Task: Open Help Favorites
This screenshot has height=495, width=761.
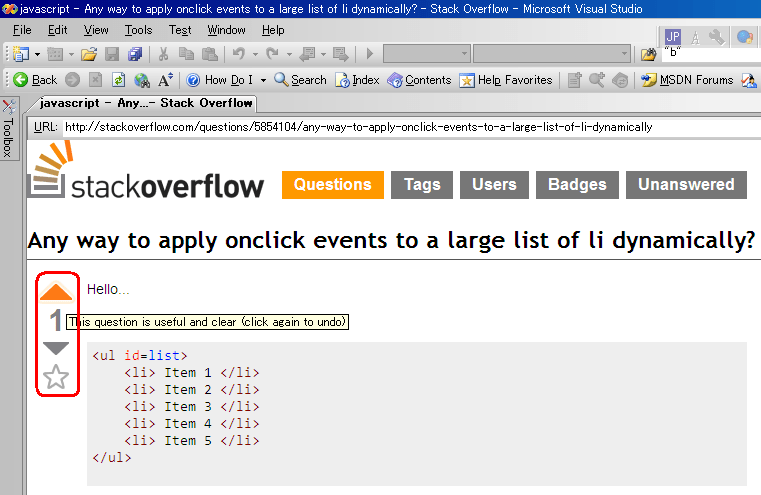Action: point(506,80)
